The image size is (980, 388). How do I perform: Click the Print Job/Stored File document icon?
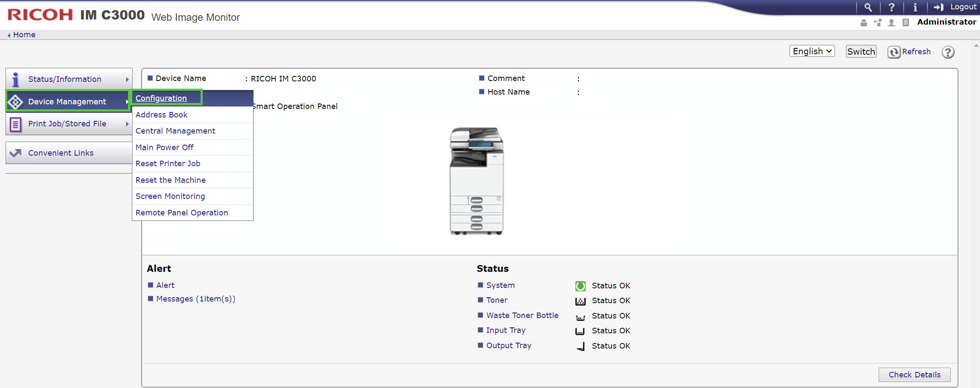click(16, 124)
